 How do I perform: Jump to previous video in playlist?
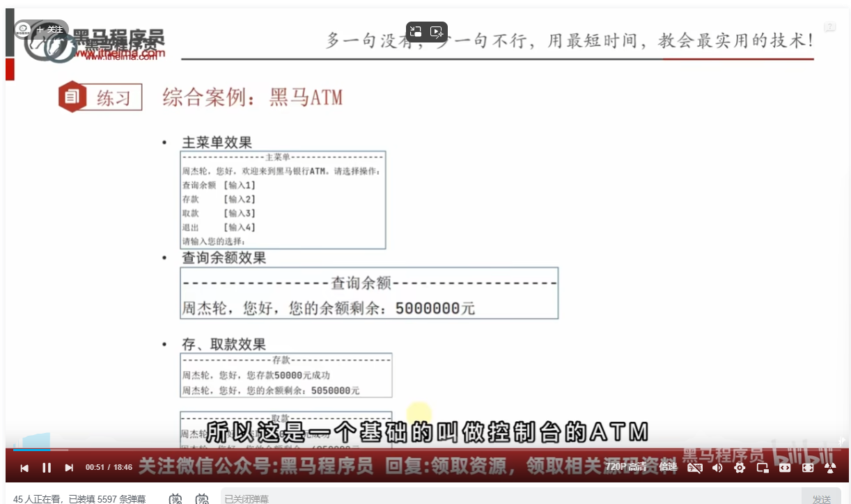pos(24,468)
